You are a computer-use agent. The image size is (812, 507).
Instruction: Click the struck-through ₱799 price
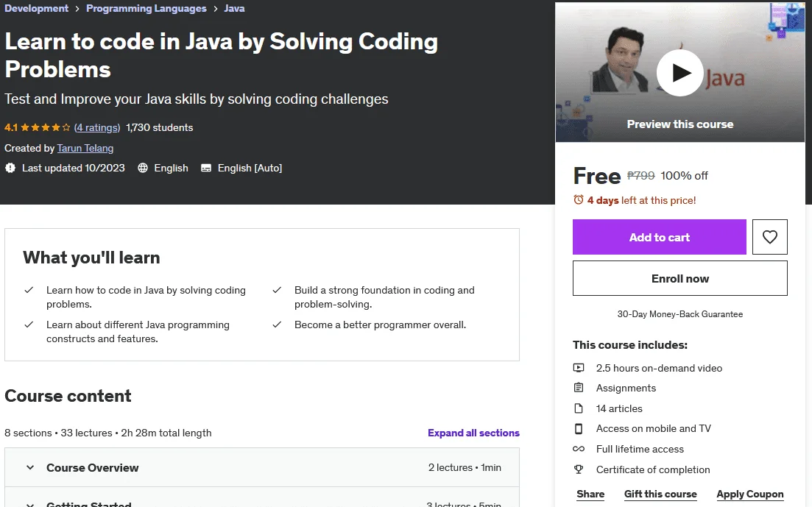pos(640,176)
